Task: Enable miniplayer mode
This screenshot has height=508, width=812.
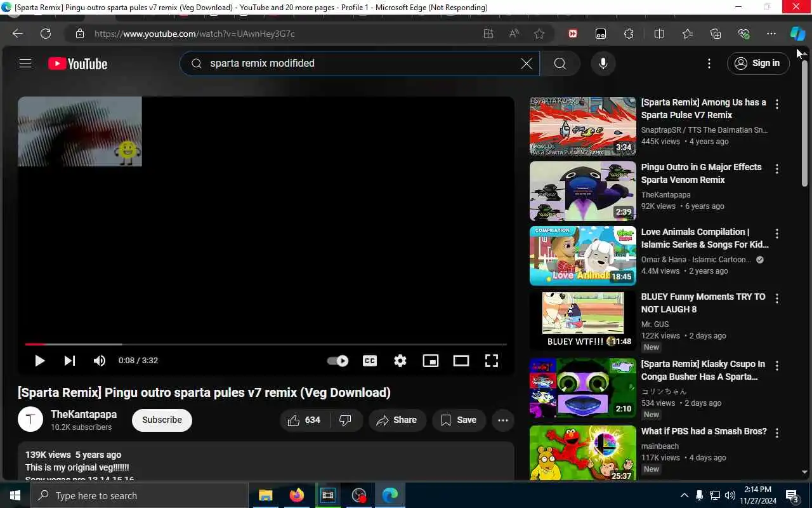Action: coord(431,361)
